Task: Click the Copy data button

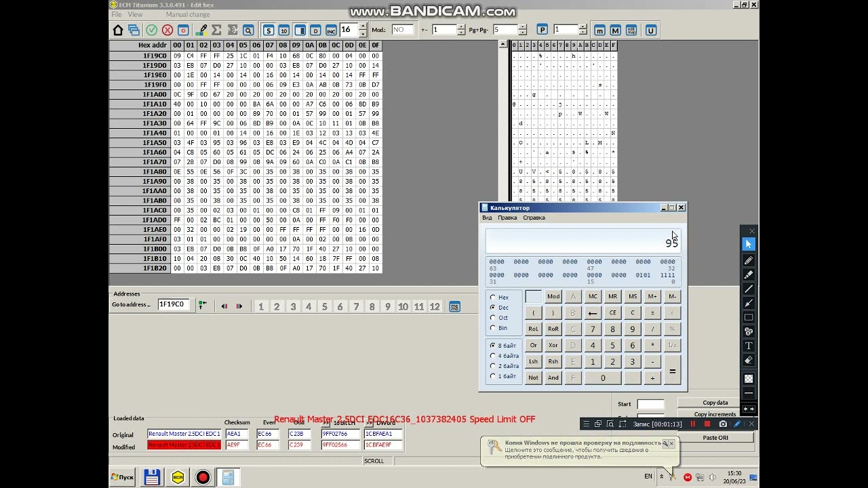Action: coord(715,403)
